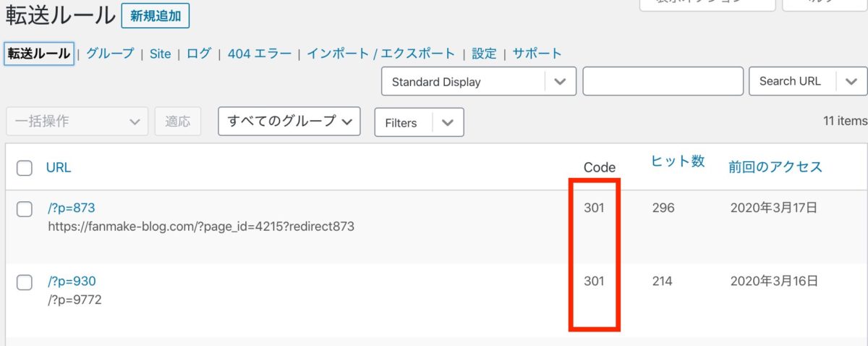Open インポート / エクスポート tab

point(381,54)
